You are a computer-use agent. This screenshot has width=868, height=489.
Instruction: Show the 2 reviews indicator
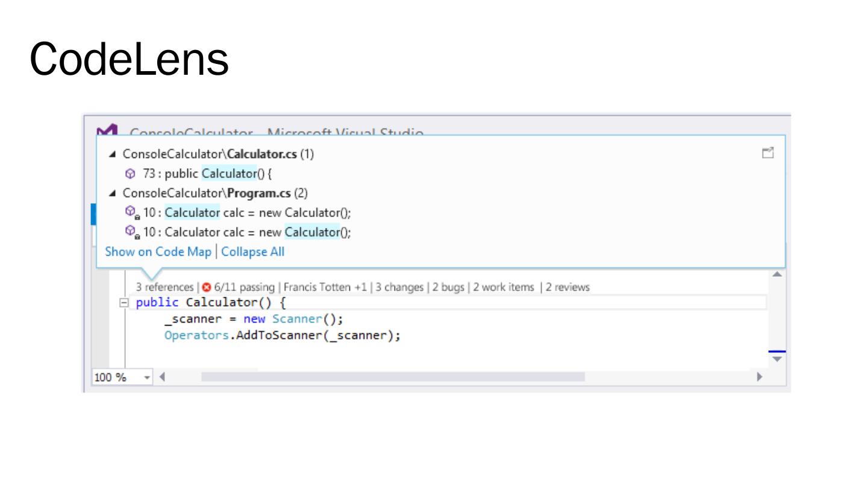(568, 288)
